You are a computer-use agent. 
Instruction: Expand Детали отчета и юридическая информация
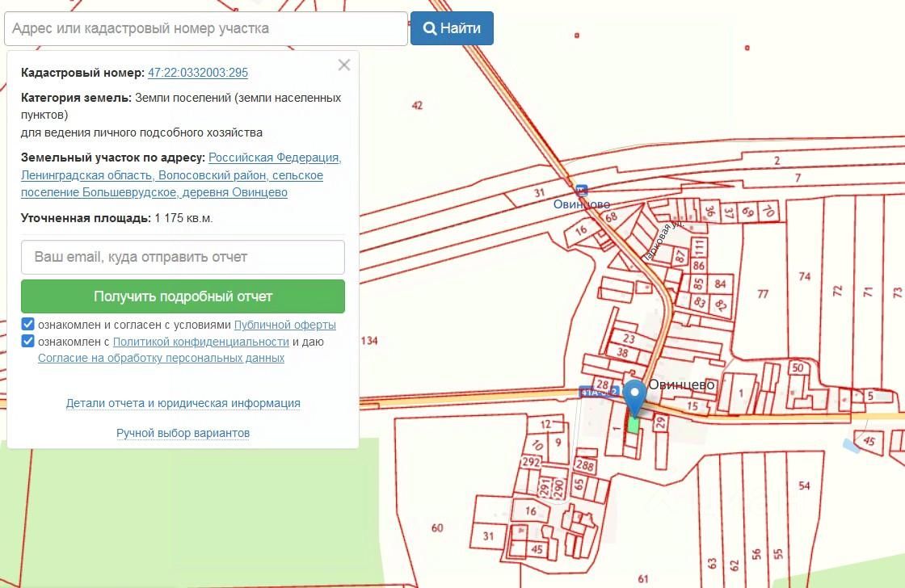click(183, 403)
